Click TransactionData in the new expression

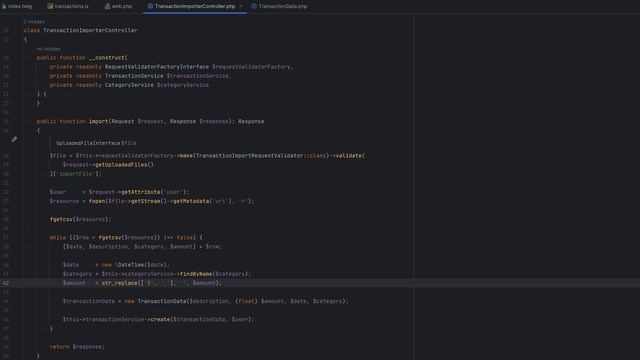[x=162, y=301]
